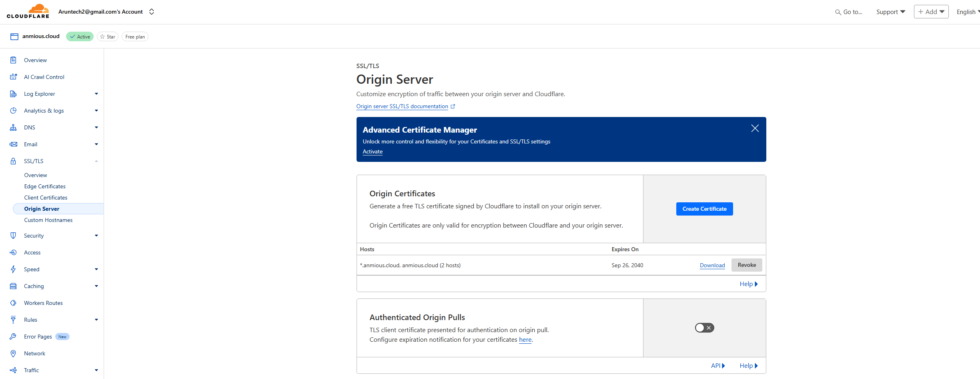Click the Workers Routes icon
The image size is (980, 379).
[14, 302]
